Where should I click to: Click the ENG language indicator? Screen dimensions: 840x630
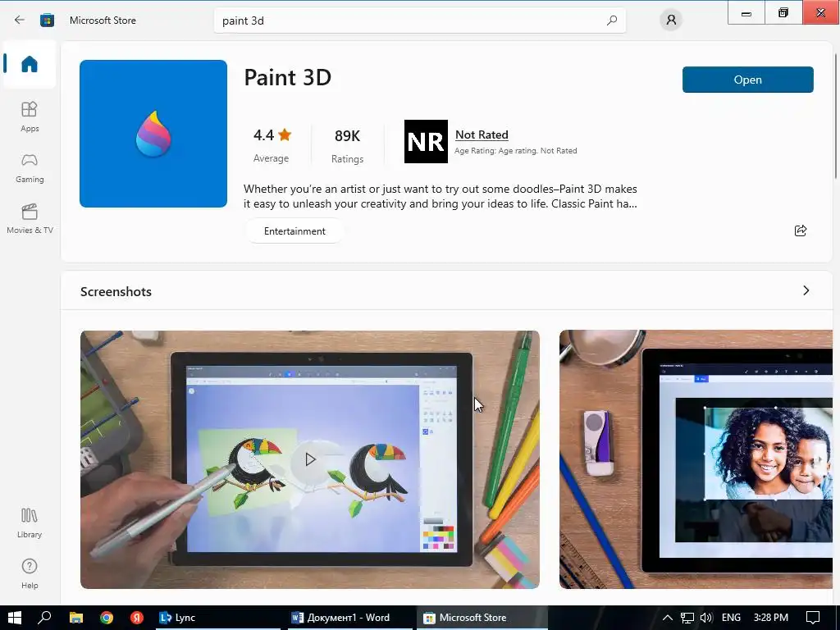[731, 618]
